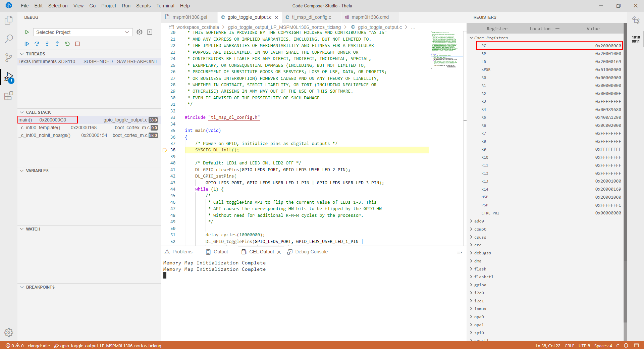Click the Step Out debug icon
The image size is (644, 349).
pyautogui.click(x=57, y=44)
